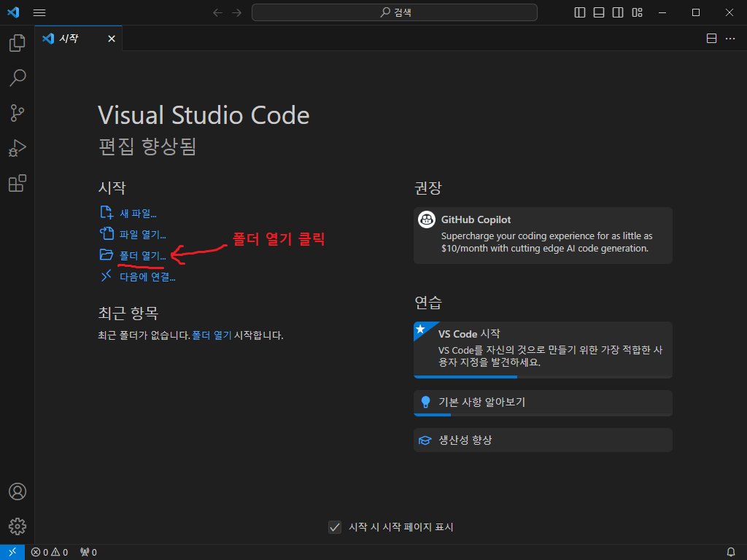
Task: Click the 폴더 열기 link in 최근 항목 text
Action: pos(212,335)
